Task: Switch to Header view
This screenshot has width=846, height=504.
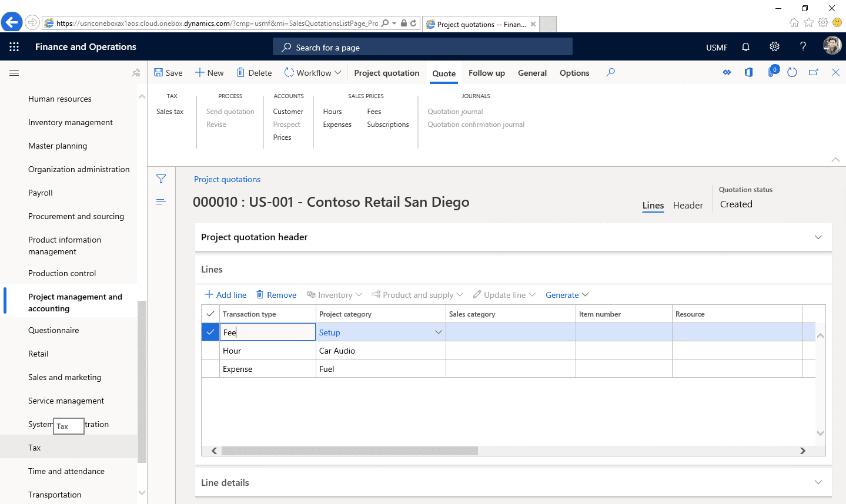Action: pyautogui.click(x=688, y=205)
